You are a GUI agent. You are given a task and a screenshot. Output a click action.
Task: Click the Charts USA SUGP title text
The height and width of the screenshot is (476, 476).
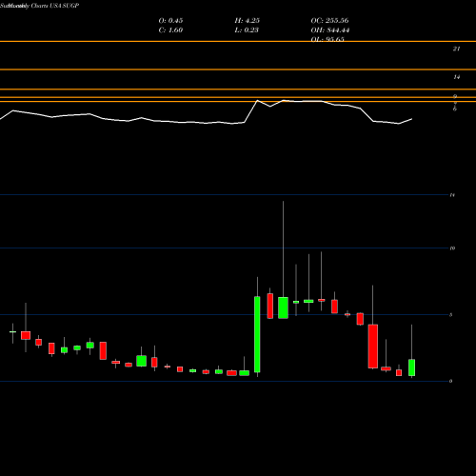click(55, 6)
